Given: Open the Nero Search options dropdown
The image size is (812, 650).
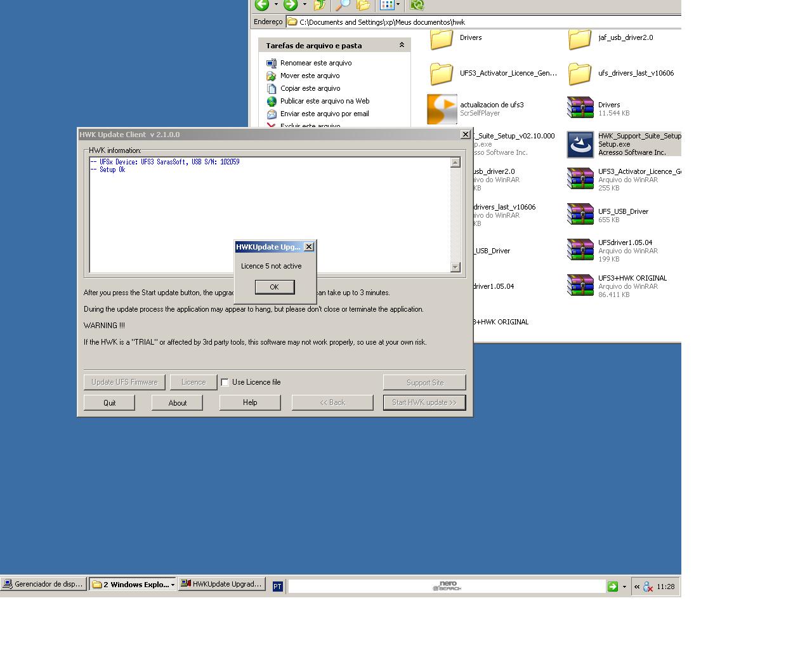Looking at the screenshot, I should (624, 587).
